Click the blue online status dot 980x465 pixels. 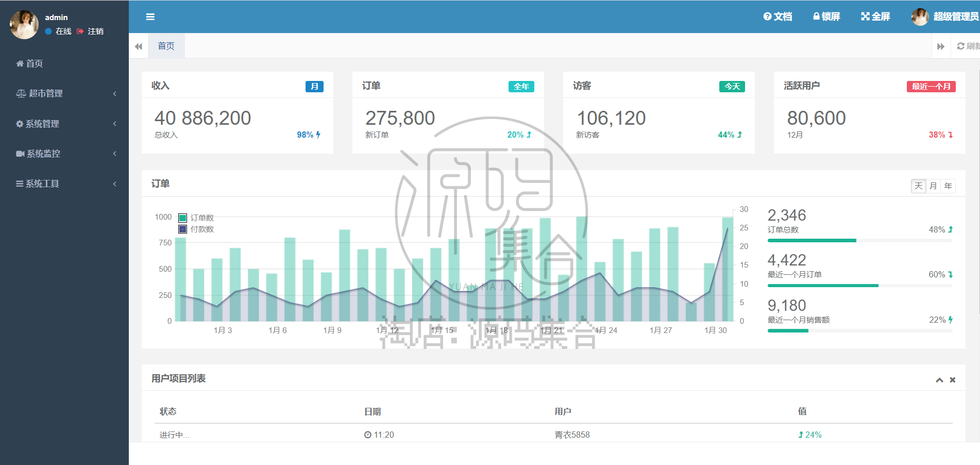(x=48, y=31)
